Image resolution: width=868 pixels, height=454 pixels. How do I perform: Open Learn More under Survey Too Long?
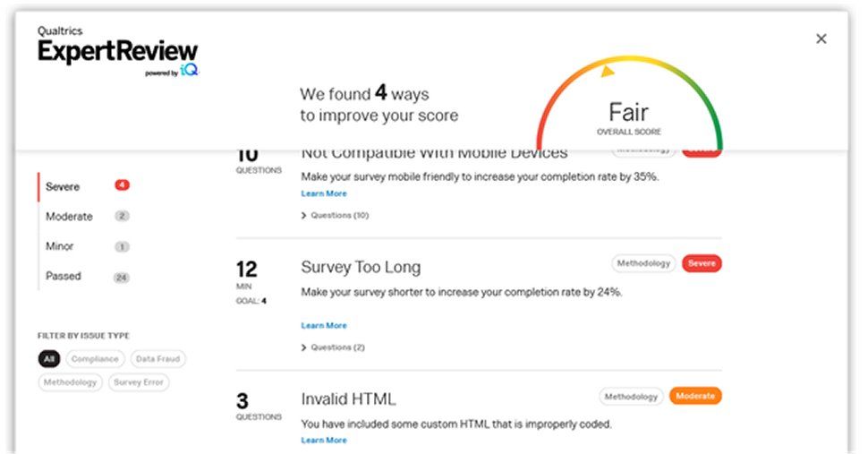(x=324, y=326)
